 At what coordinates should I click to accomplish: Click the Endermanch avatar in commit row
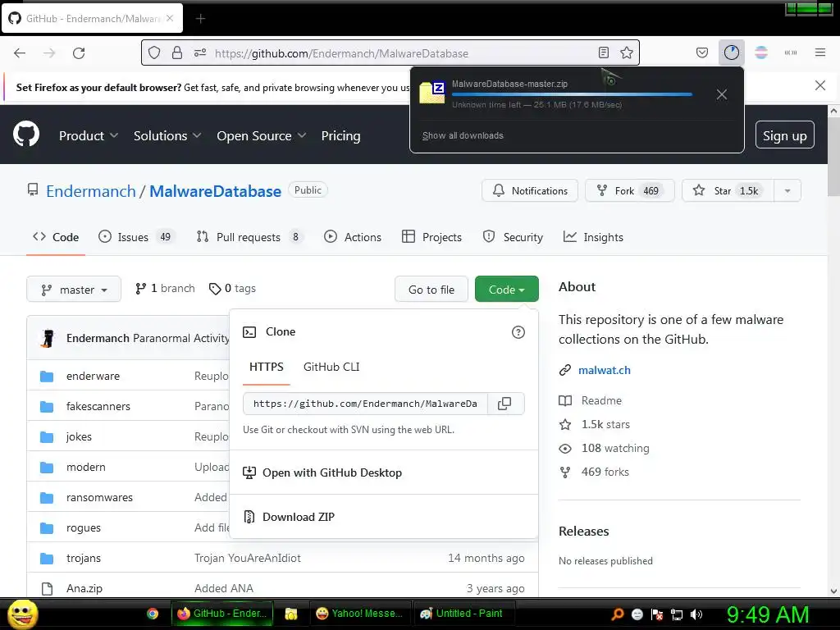pyautogui.click(x=48, y=338)
